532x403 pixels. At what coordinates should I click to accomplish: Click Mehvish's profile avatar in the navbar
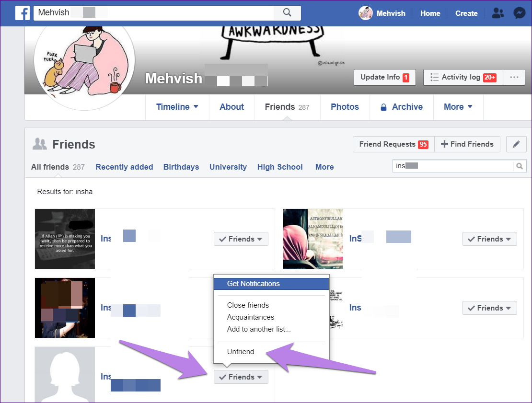click(365, 13)
